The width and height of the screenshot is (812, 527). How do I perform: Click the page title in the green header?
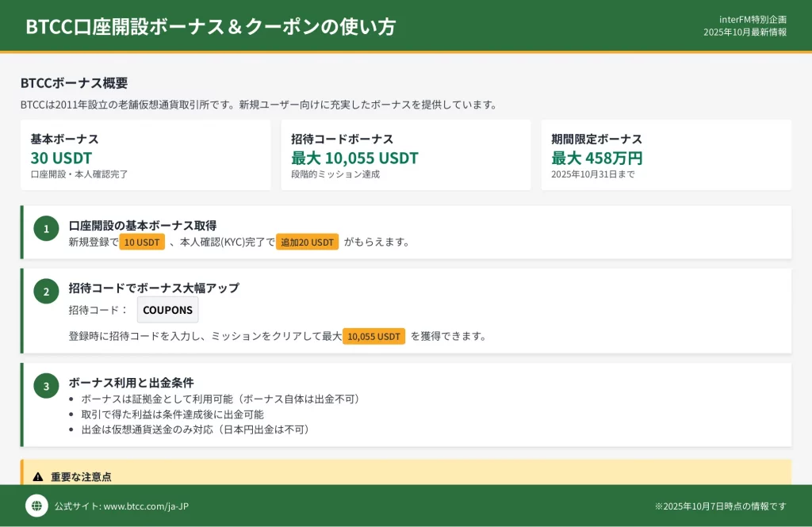tap(210, 26)
